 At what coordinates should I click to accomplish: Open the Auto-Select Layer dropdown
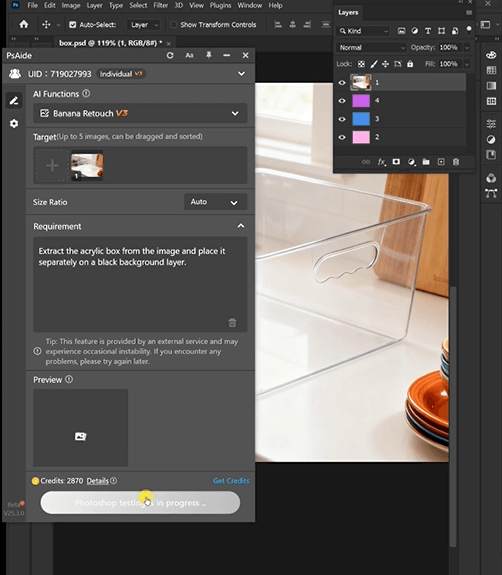pos(143,25)
